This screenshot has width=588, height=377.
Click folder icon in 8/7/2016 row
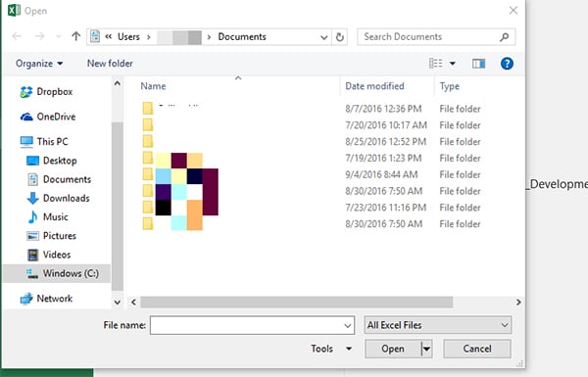pyautogui.click(x=148, y=109)
